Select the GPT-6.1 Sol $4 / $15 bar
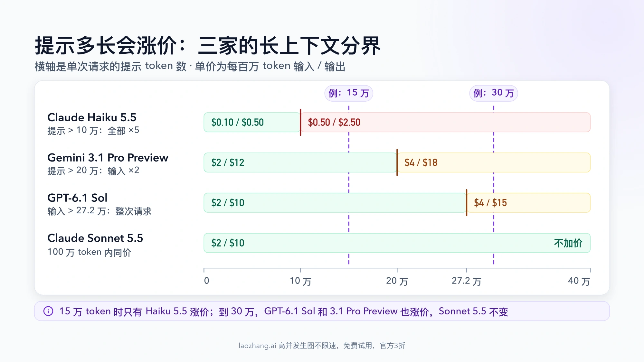Screen dimensions: 644x362 pyautogui.click(x=528, y=203)
